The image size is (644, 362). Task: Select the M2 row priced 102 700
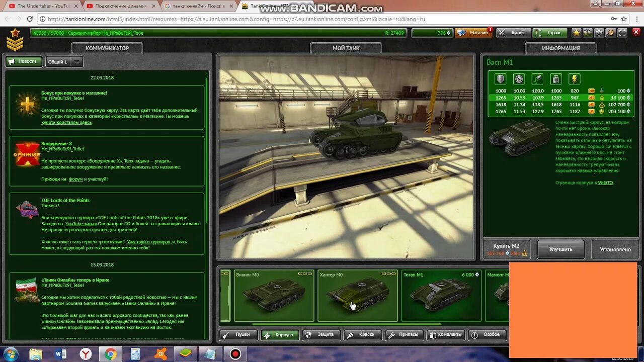point(560,105)
